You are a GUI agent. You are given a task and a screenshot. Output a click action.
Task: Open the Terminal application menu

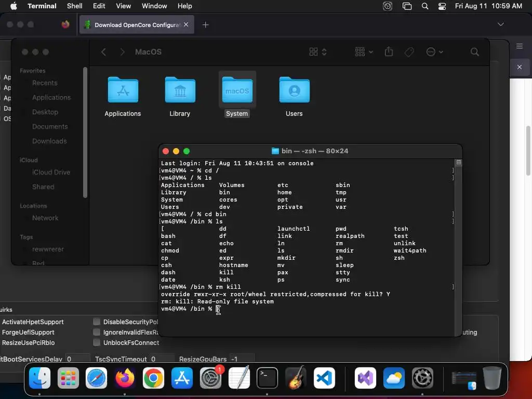[42, 6]
